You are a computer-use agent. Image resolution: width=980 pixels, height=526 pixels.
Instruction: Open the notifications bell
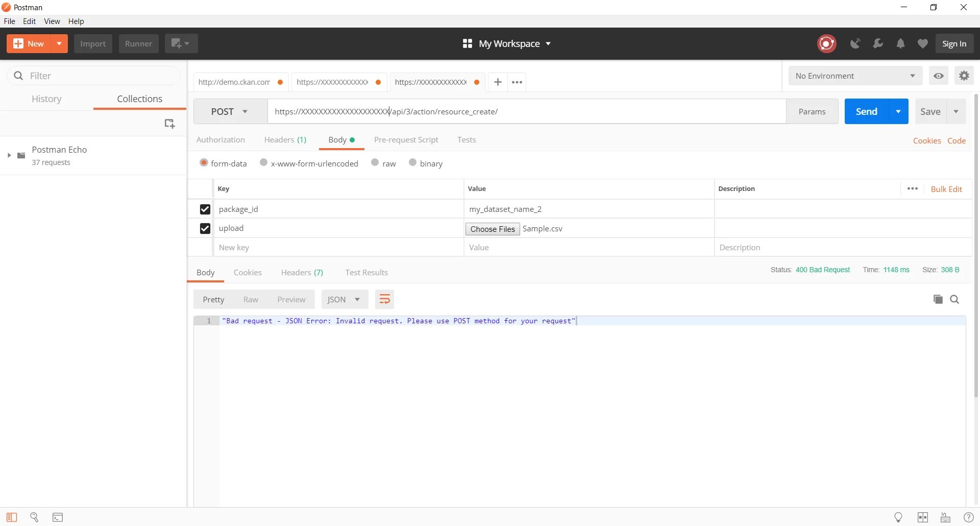pos(900,43)
